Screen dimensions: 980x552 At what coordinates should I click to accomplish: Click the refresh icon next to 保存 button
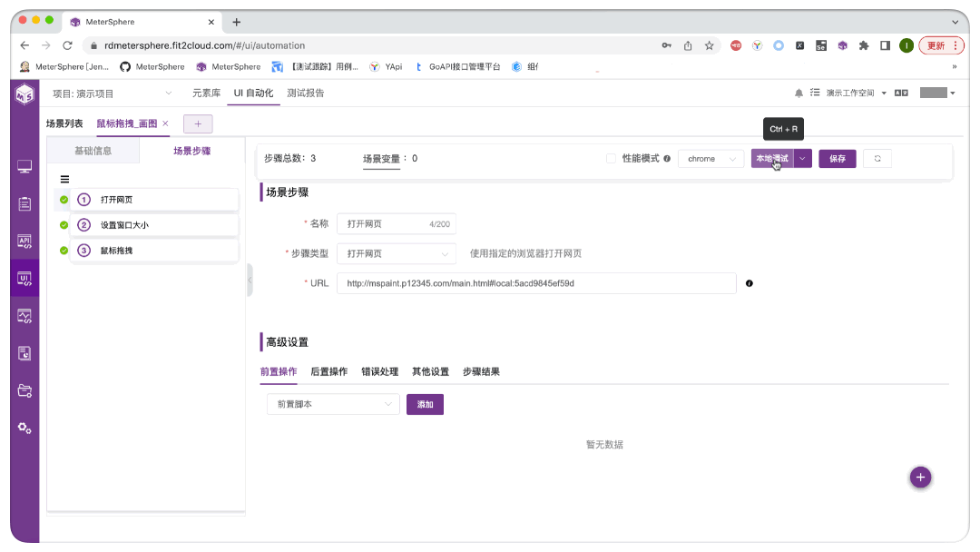pos(877,158)
